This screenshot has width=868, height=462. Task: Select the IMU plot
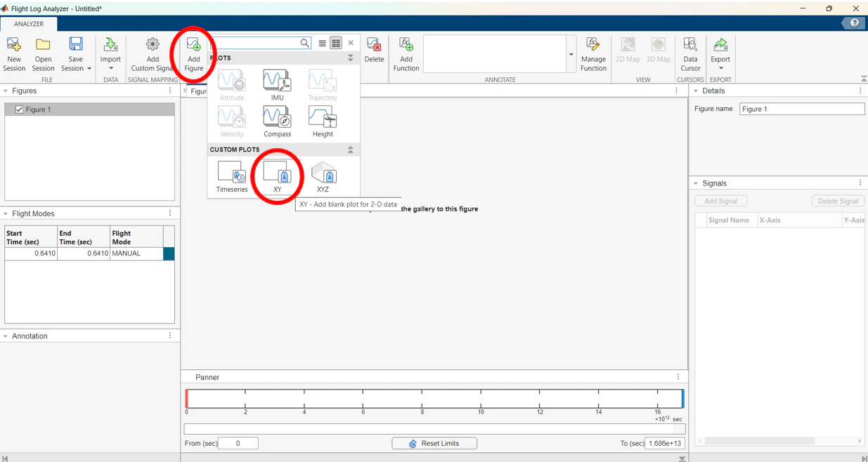click(277, 85)
